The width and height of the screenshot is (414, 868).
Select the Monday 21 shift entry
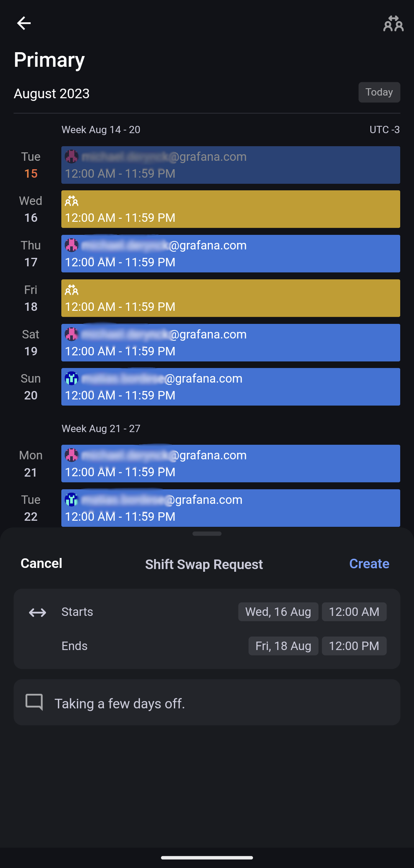230,464
